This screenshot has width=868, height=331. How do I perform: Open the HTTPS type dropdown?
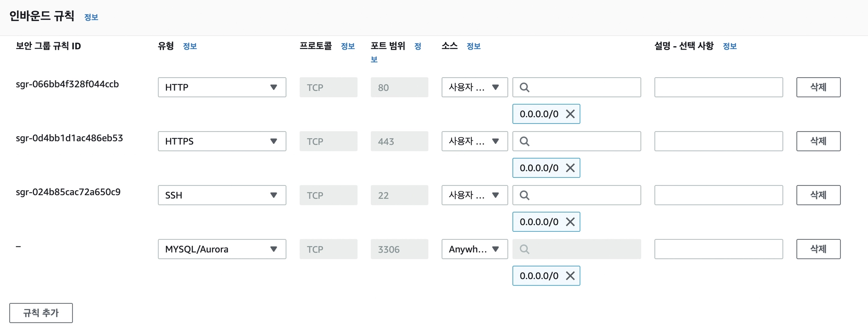coord(222,141)
